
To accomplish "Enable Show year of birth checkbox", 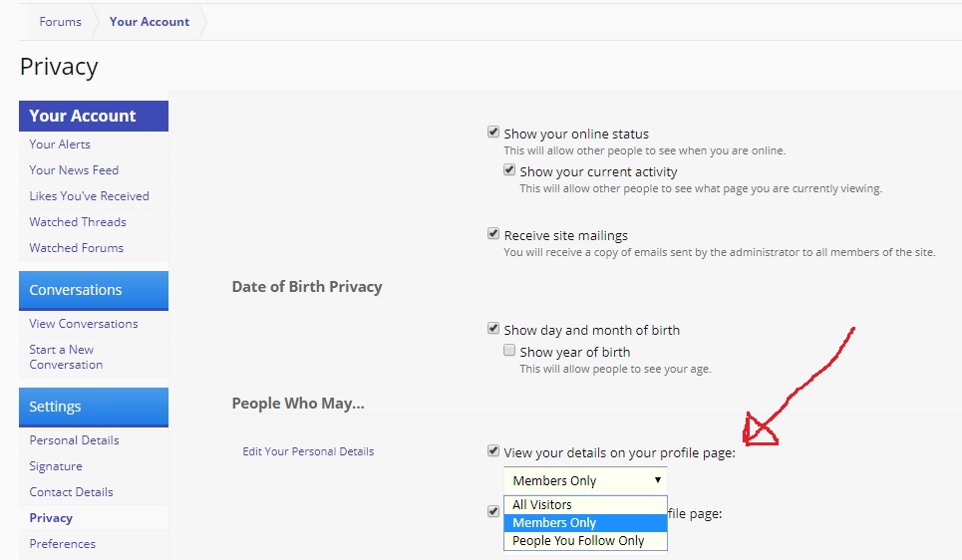I will click(x=509, y=351).
